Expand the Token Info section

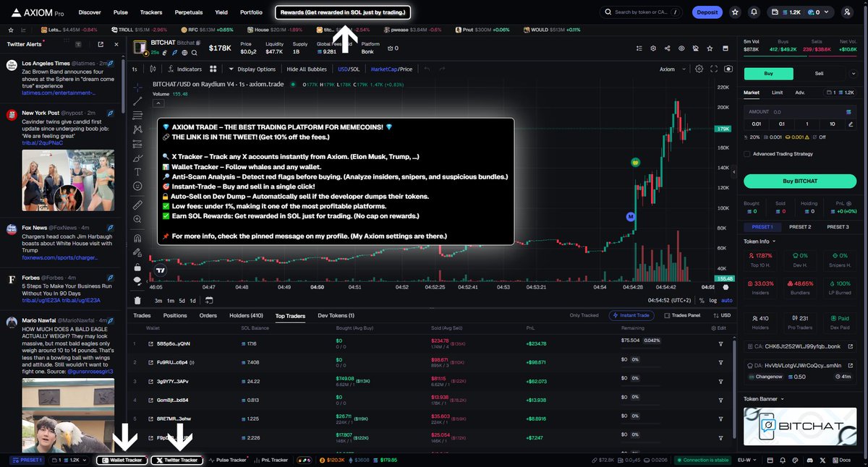coord(759,241)
